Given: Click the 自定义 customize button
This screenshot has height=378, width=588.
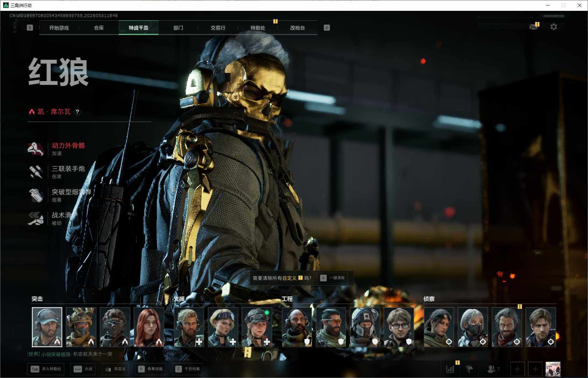Looking at the screenshot, I should [x=115, y=369].
